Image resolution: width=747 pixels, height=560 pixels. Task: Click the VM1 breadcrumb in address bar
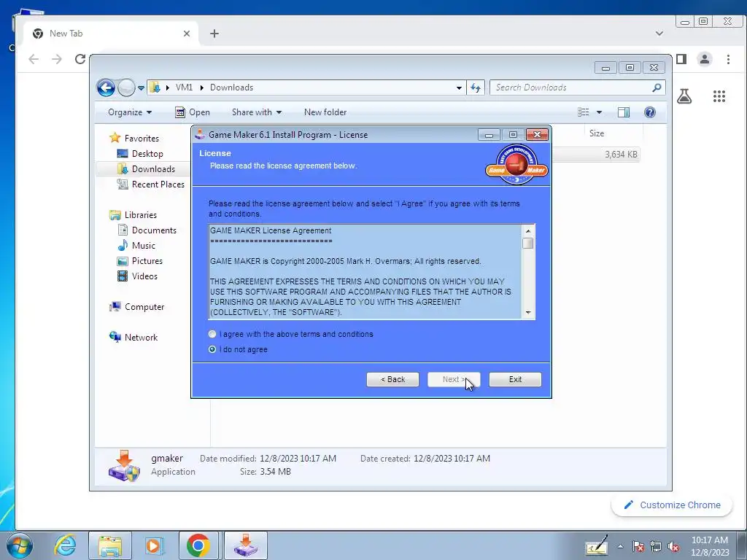[184, 87]
